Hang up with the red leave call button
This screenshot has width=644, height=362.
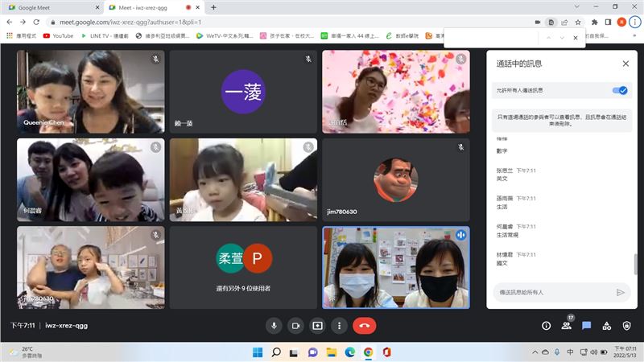coord(364,326)
